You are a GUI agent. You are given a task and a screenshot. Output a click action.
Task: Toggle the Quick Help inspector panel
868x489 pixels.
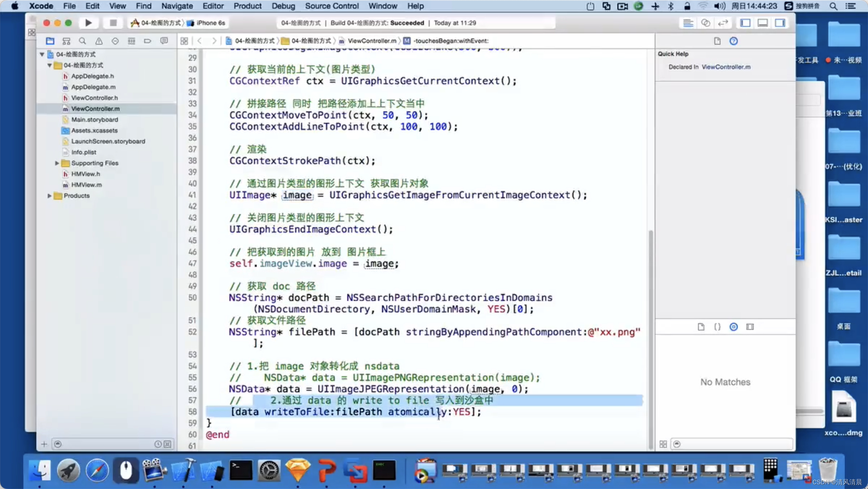pyautogui.click(x=734, y=41)
